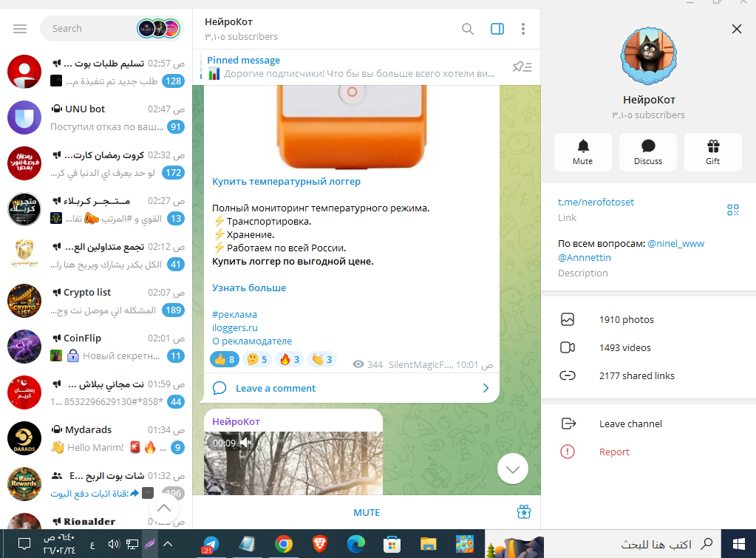Click the #реклама hashtag
Image resolution: width=756 pixels, height=558 pixels.
234,314
